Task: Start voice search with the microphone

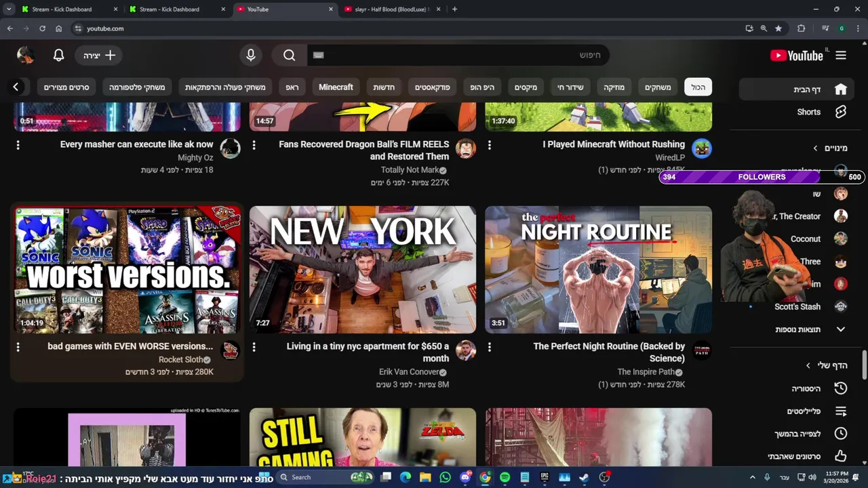Action: 251,56
